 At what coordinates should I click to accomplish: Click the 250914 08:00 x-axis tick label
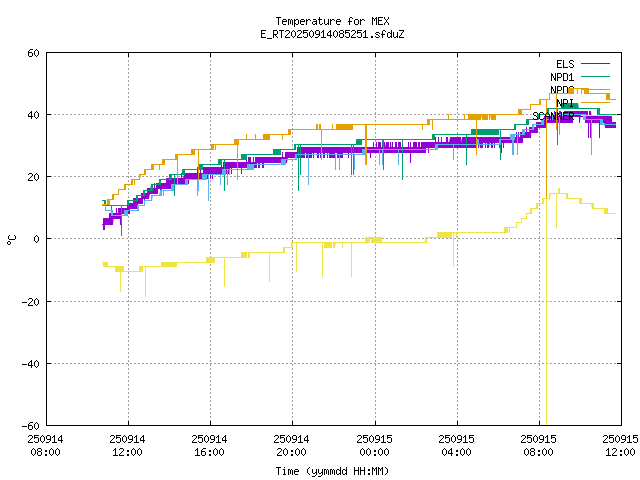[45, 445]
